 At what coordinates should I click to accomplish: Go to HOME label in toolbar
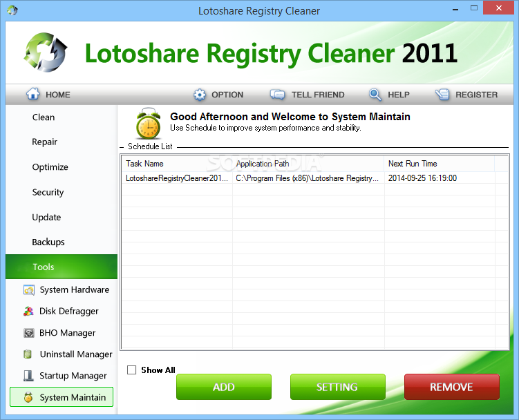click(x=58, y=95)
